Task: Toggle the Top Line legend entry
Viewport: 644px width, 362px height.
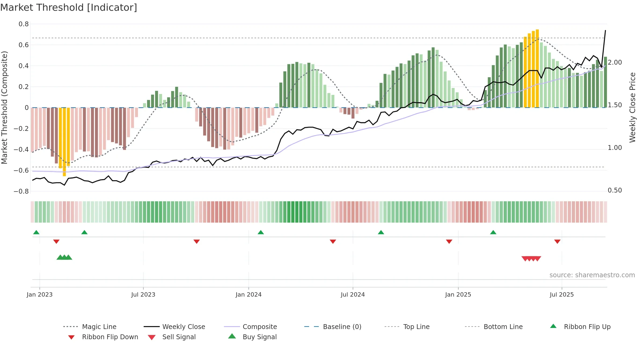Action: coord(407,327)
